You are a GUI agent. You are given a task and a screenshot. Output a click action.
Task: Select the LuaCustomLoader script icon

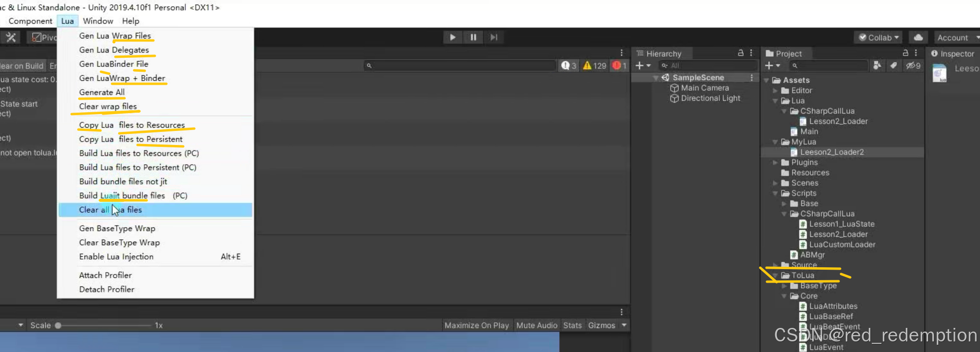click(803, 245)
